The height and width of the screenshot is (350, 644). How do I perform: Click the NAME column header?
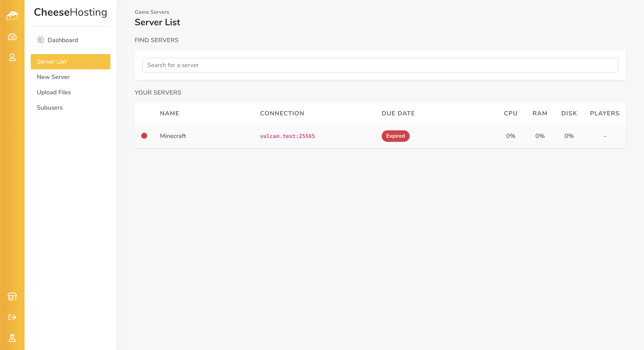click(x=169, y=113)
